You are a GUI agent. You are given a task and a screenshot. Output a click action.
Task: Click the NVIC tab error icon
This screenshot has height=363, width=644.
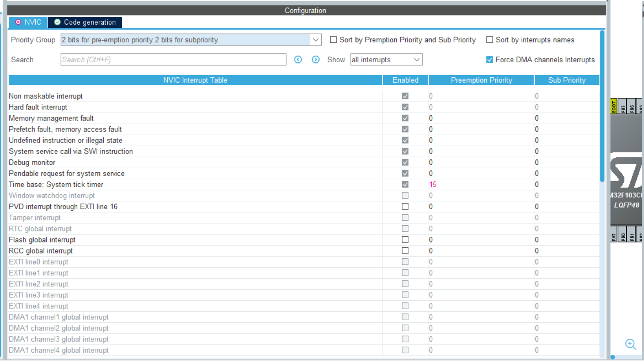[x=18, y=22]
